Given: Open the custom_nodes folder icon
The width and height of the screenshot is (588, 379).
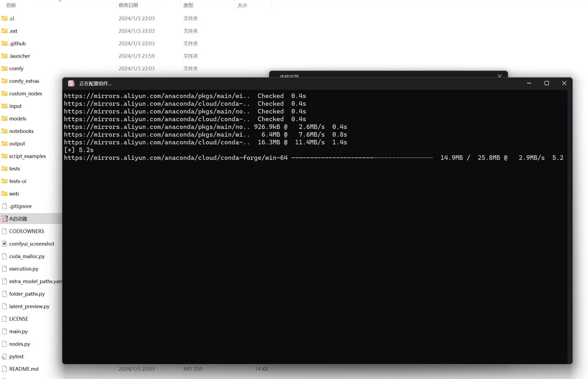Looking at the screenshot, I should coord(5,93).
